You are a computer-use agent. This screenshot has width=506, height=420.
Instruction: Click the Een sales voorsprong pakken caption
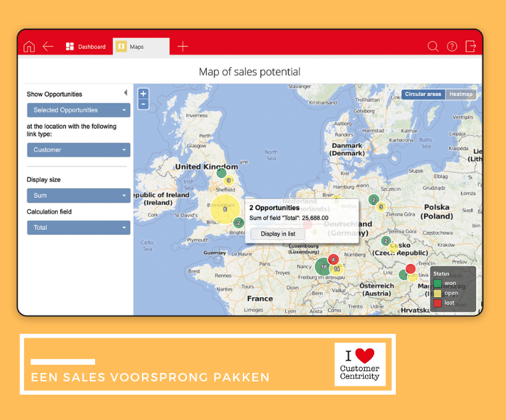tap(150, 377)
